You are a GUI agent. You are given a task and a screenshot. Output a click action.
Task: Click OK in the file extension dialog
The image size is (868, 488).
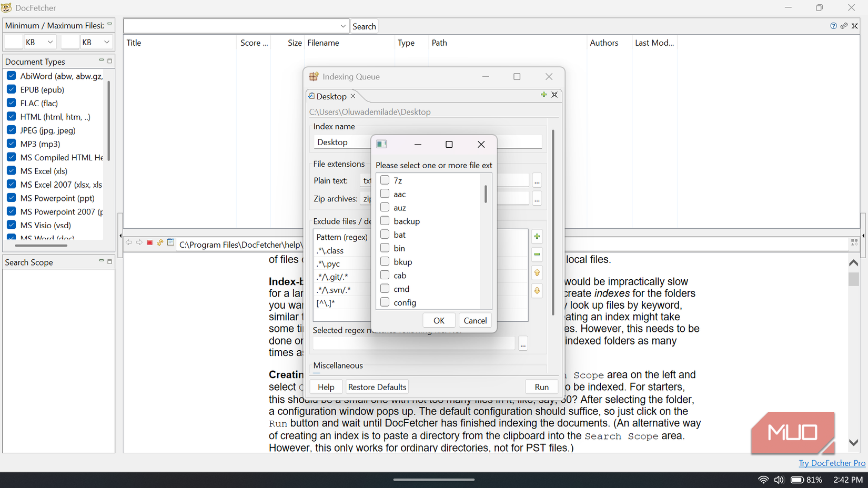point(439,320)
